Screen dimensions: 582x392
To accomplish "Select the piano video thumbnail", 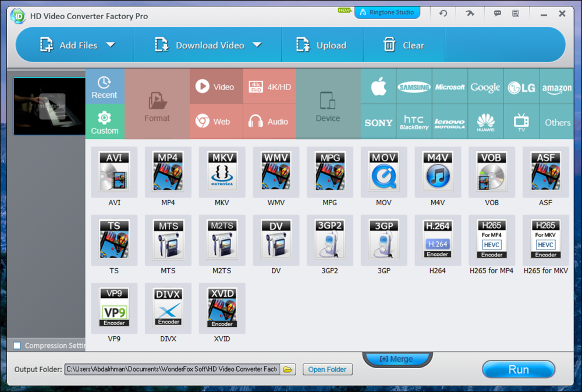I will 49,106.
